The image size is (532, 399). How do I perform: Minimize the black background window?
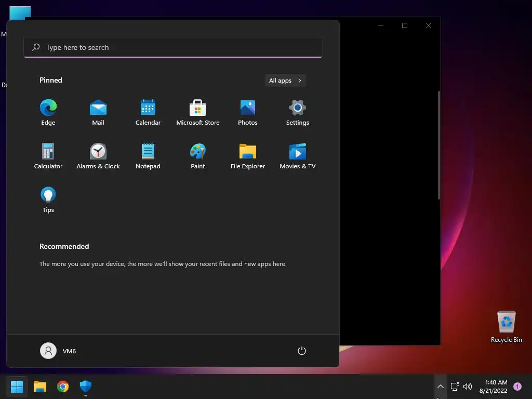tap(381, 25)
